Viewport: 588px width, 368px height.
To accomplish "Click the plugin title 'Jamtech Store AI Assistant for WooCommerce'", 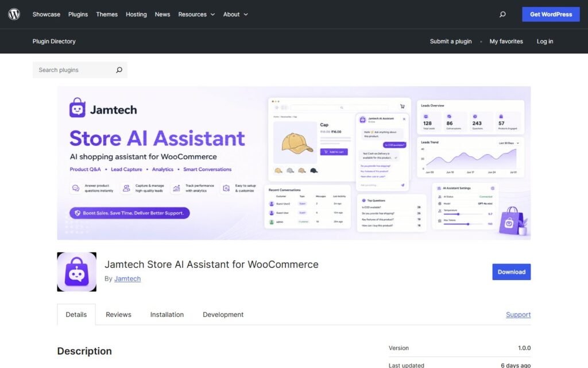I will tap(211, 264).
